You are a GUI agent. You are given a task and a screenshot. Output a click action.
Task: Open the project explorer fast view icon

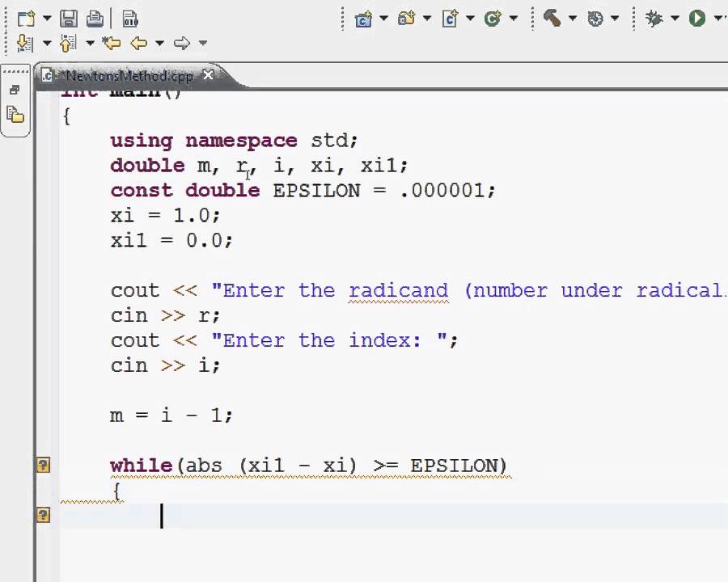coord(15,114)
